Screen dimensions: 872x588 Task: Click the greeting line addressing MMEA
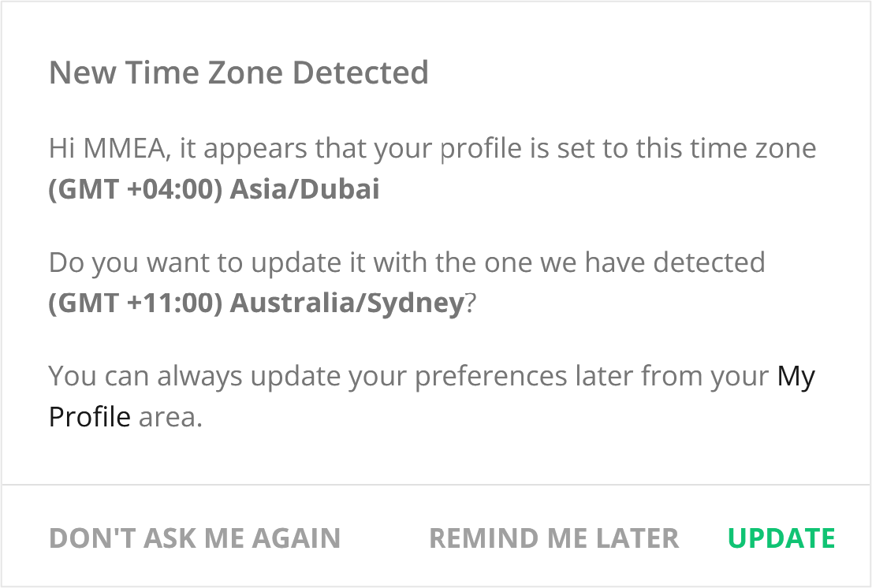click(x=433, y=148)
